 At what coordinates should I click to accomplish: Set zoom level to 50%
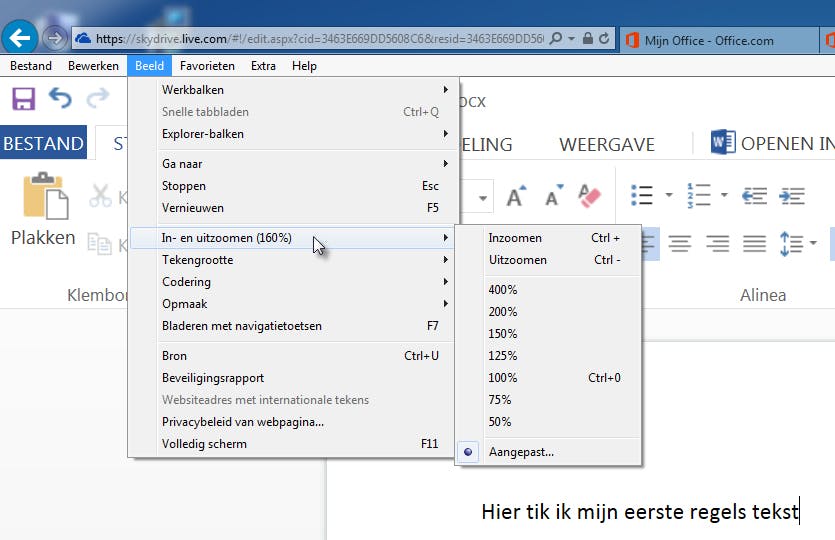coord(549,422)
